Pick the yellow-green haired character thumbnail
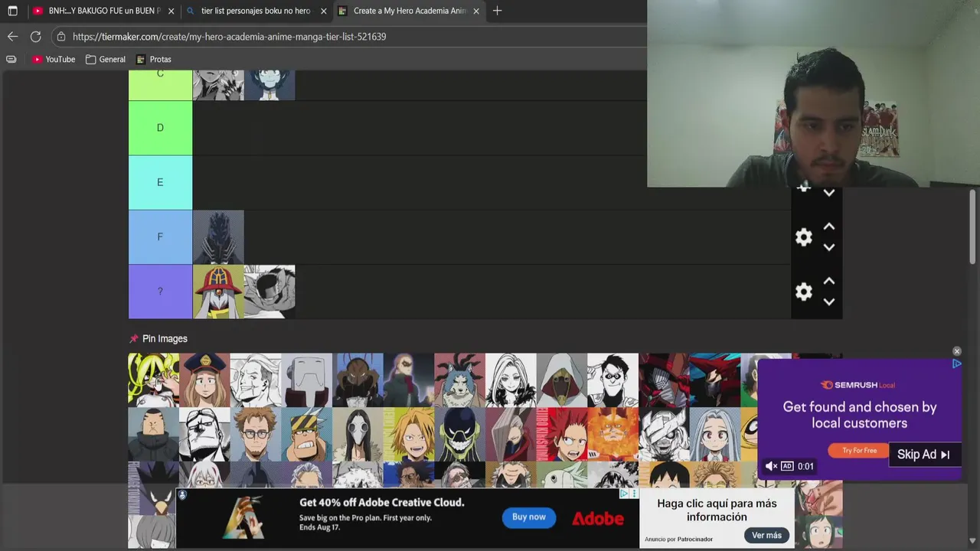980x551 pixels. click(x=153, y=380)
